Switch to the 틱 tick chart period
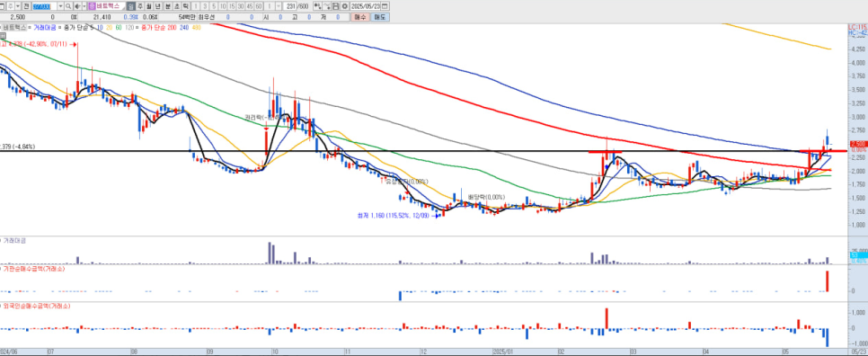Image resolution: width=868 pixels, height=356 pixels. click(x=185, y=6)
